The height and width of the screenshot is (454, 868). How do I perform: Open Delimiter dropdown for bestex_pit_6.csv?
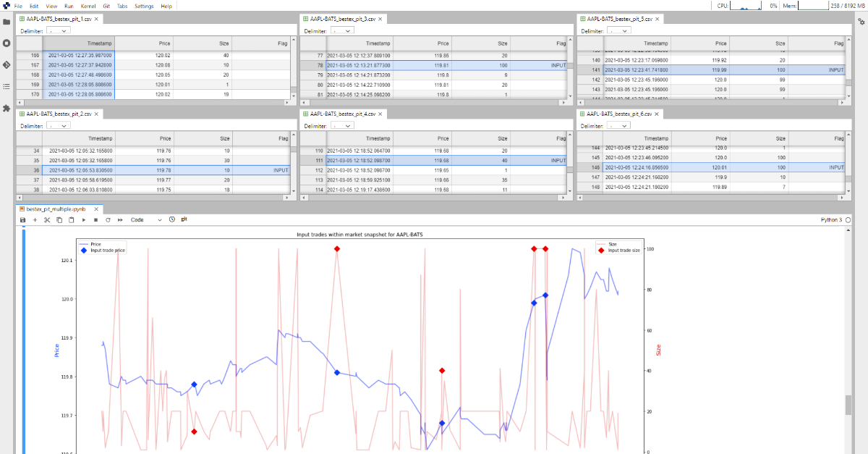point(618,126)
